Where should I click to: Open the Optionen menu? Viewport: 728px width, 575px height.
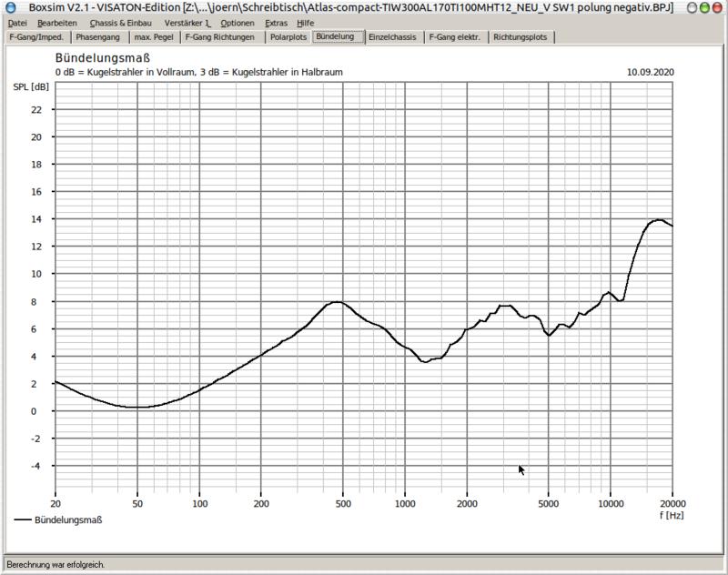(238, 23)
